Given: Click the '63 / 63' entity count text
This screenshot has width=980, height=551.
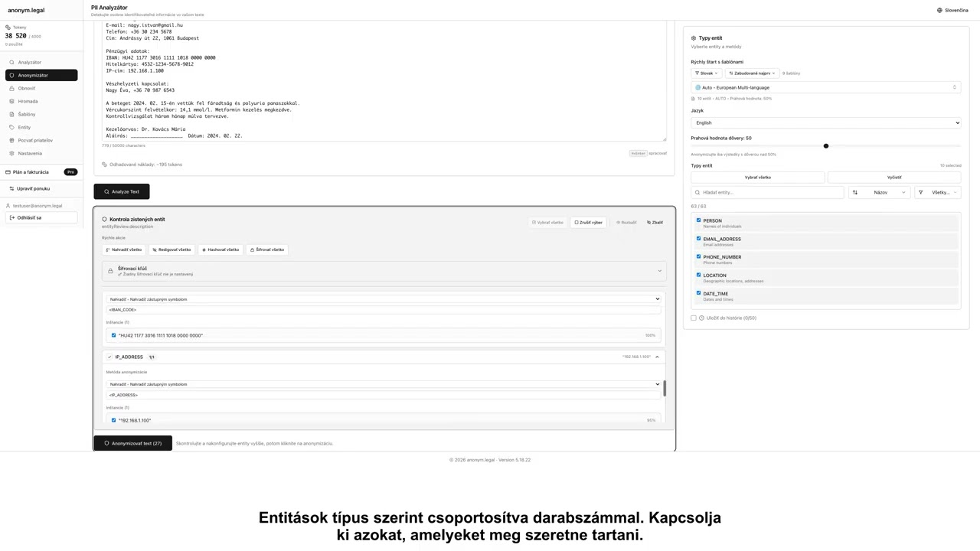Looking at the screenshot, I should tap(698, 207).
